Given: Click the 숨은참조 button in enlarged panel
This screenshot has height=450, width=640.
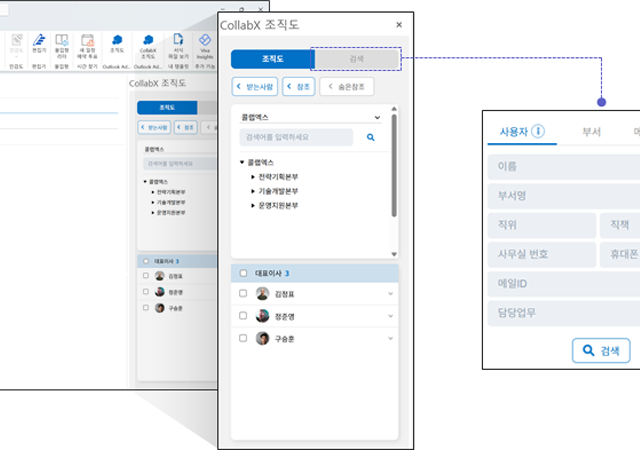Looking at the screenshot, I should (x=347, y=87).
